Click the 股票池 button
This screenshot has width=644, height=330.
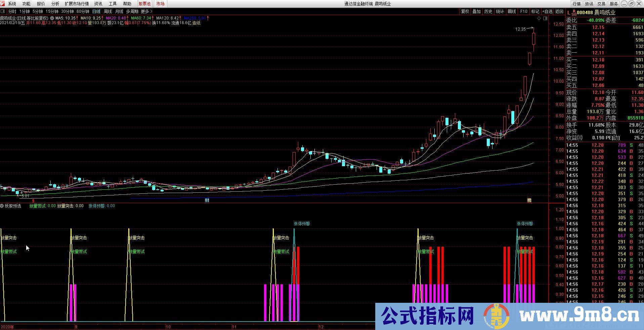pyautogui.click(x=144, y=4)
